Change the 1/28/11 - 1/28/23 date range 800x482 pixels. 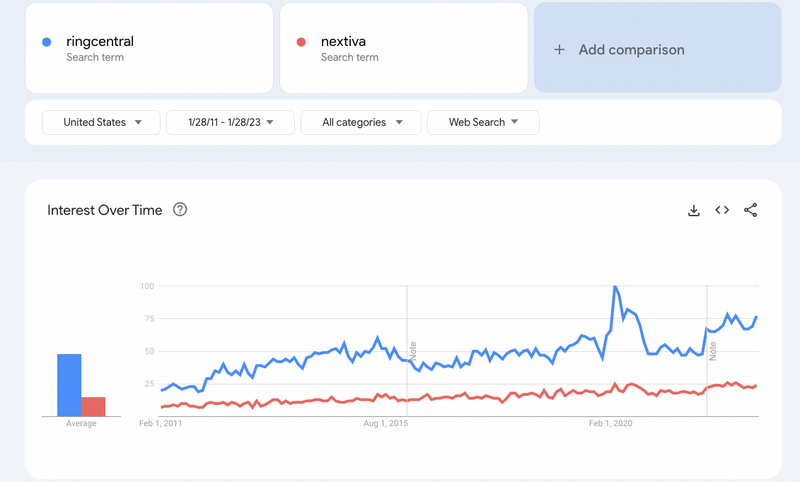coord(231,122)
